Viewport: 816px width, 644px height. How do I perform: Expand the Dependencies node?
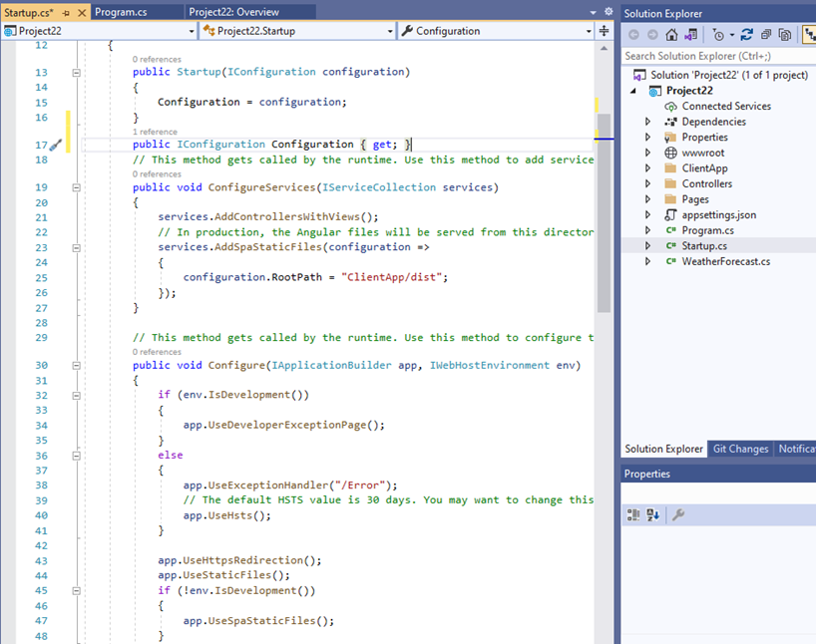tap(647, 122)
